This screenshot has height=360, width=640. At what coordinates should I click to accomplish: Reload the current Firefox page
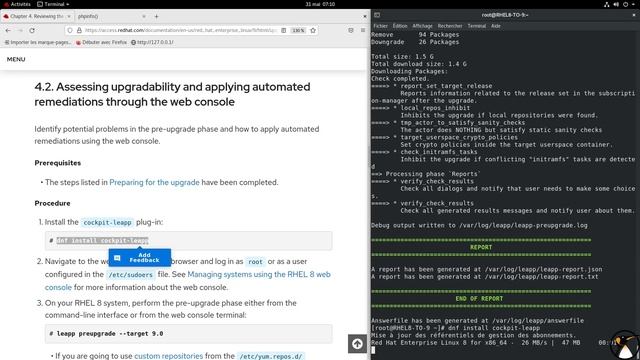pyautogui.click(x=32, y=31)
